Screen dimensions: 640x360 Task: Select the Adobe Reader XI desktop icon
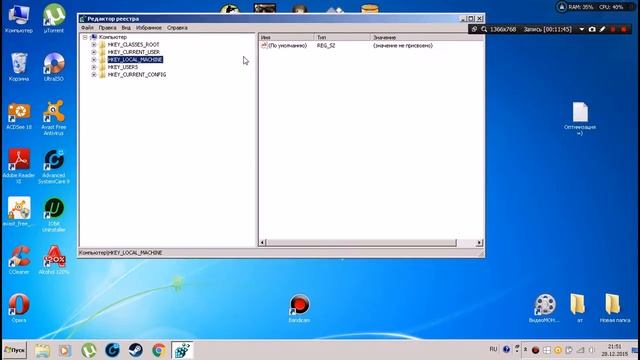[x=19, y=166]
